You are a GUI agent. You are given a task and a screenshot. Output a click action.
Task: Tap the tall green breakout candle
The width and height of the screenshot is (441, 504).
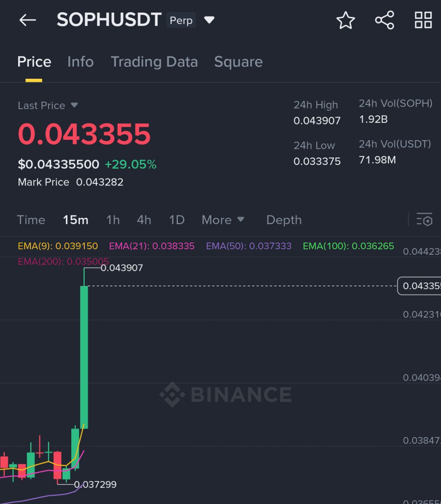84,357
